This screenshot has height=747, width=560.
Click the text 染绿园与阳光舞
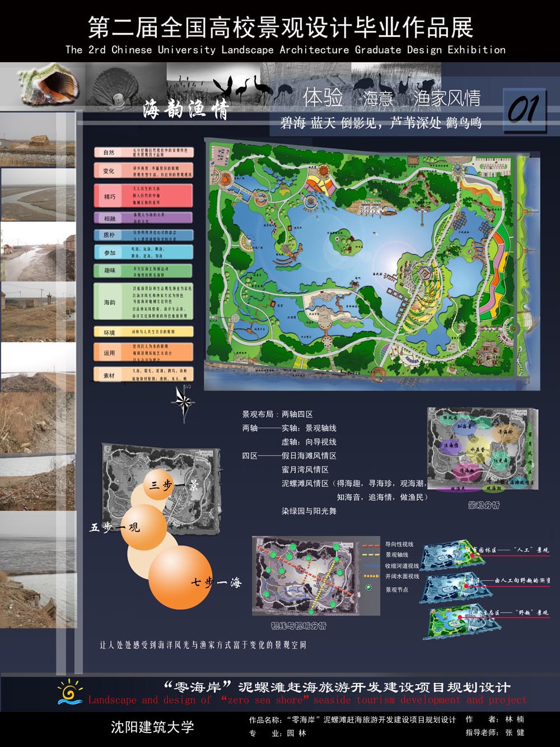click(309, 511)
